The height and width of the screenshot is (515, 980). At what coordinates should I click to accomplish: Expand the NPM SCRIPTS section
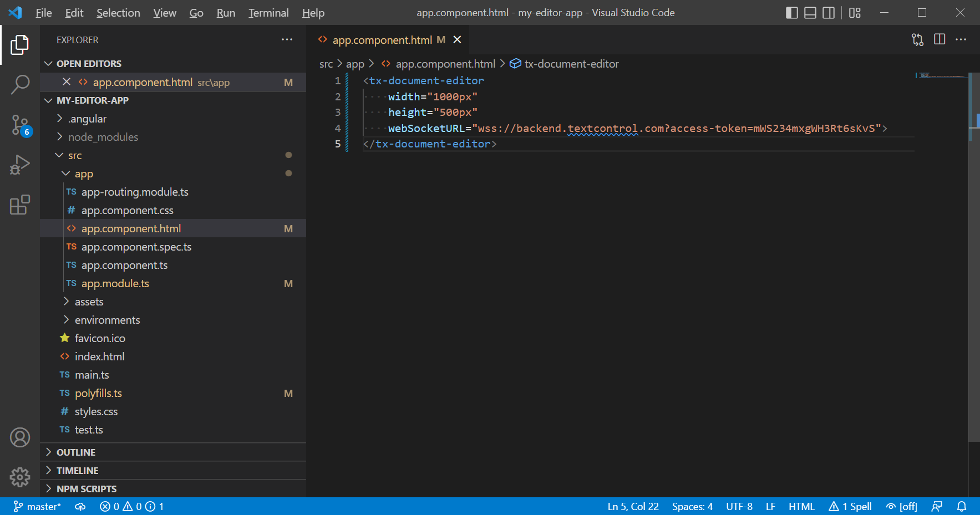[173, 489]
